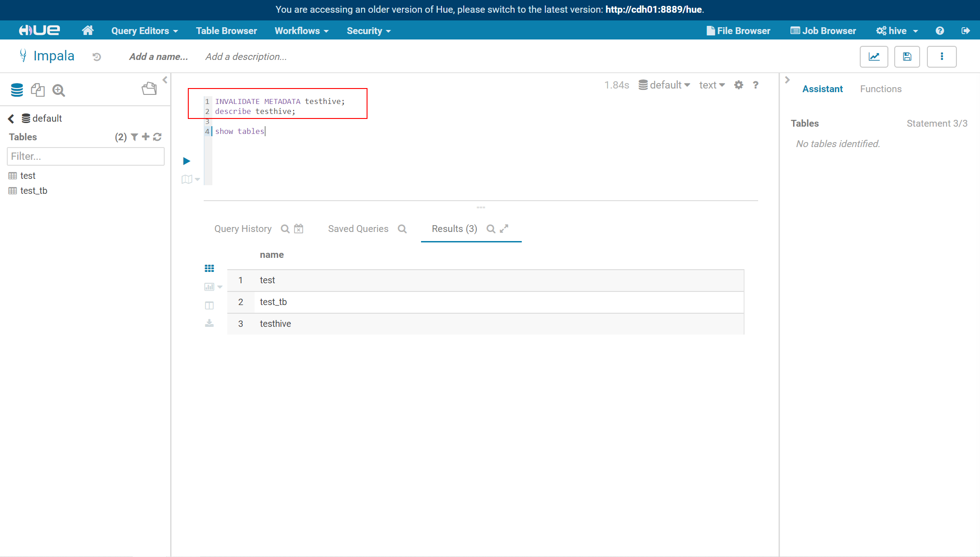Click the query history clock icon

97,57
